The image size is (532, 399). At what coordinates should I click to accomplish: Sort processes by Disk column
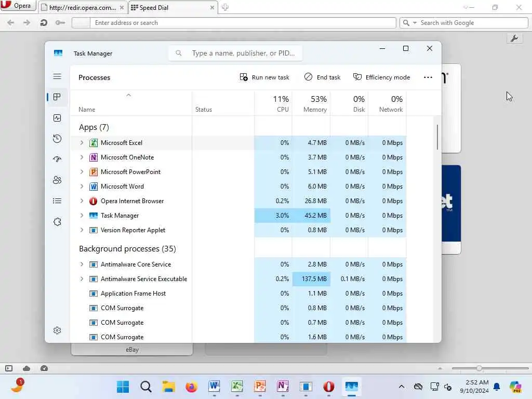click(x=349, y=103)
